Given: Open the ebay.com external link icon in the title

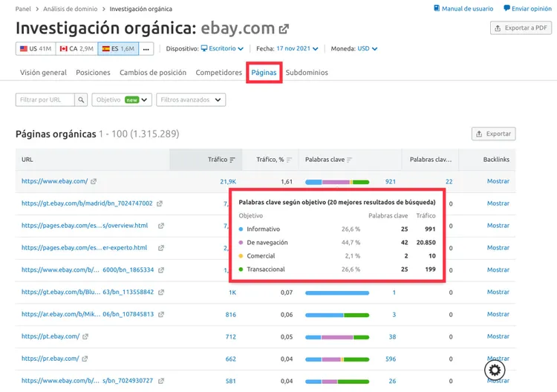Looking at the screenshot, I should click(x=284, y=29).
